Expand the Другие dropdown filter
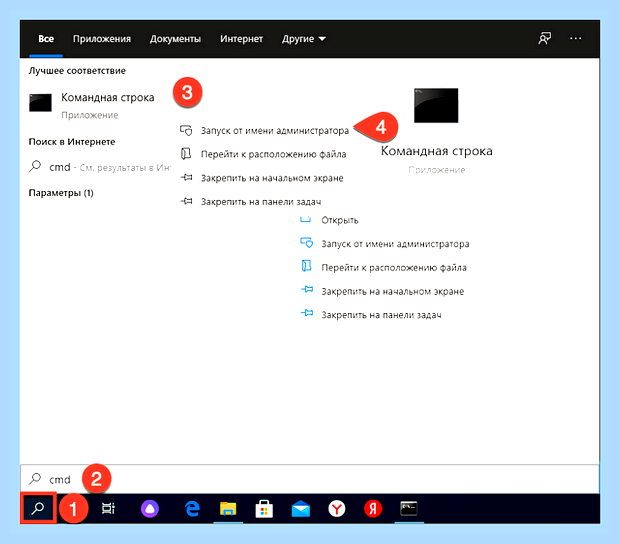The height and width of the screenshot is (544, 620). tap(304, 39)
